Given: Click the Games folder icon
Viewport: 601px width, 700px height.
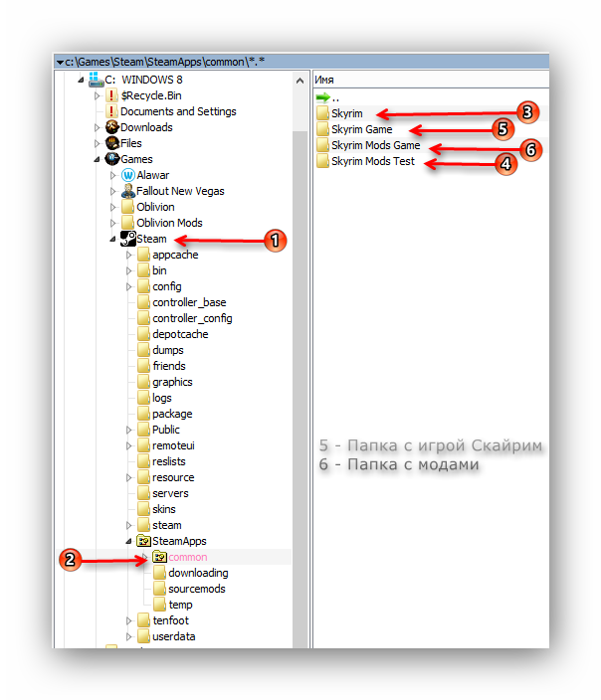Looking at the screenshot, I should click(111, 159).
